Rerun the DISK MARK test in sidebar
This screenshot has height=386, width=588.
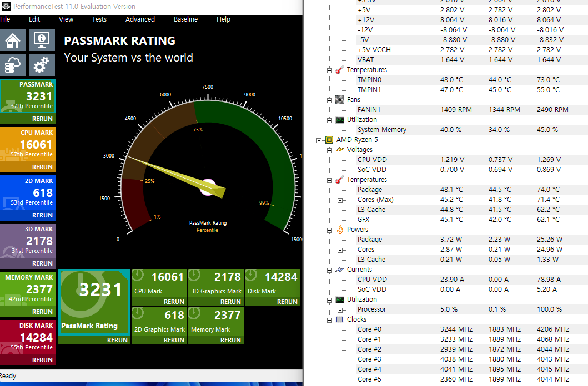[42, 360]
